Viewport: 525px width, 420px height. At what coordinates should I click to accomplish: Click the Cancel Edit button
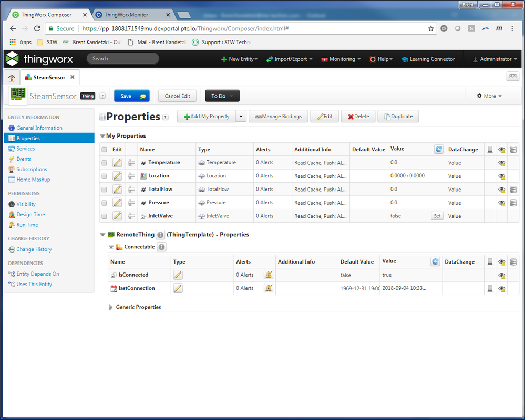[x=178, y=96]
